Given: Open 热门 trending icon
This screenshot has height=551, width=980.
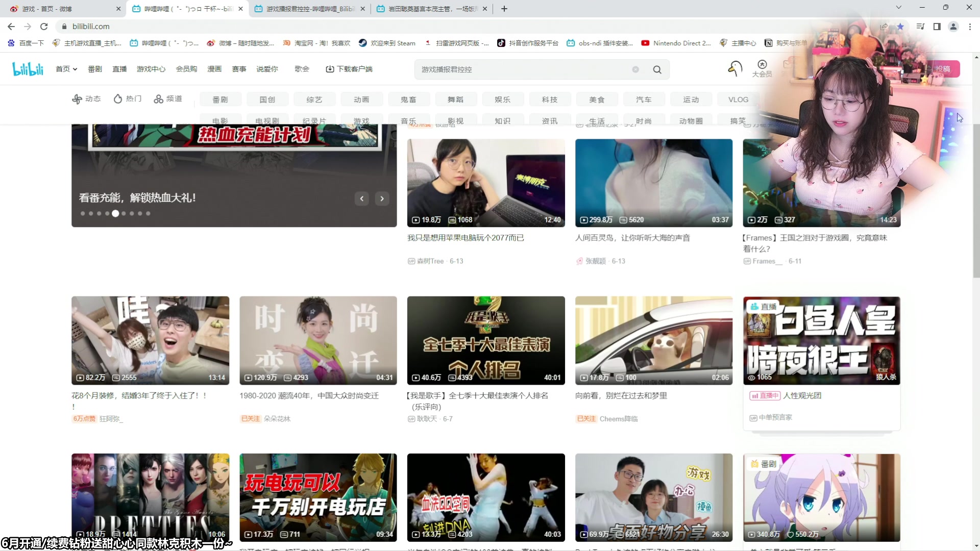Looking at the screenshot, I should tap(128, 99).
